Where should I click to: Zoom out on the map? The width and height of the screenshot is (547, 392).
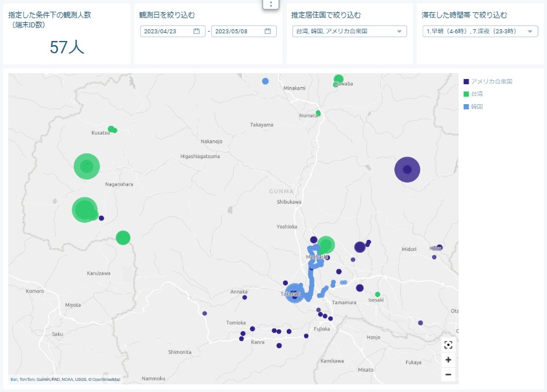click(448, 374)
